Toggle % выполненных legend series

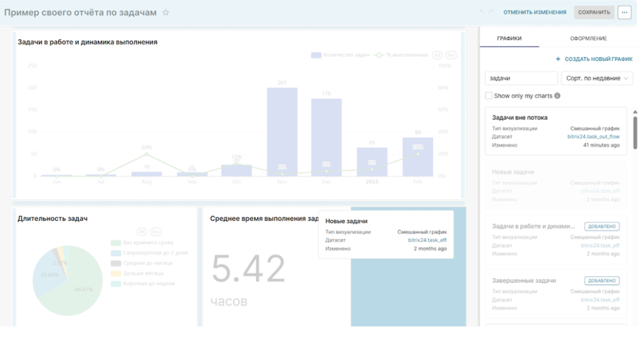pyautogui.click(x=401, y=55)
